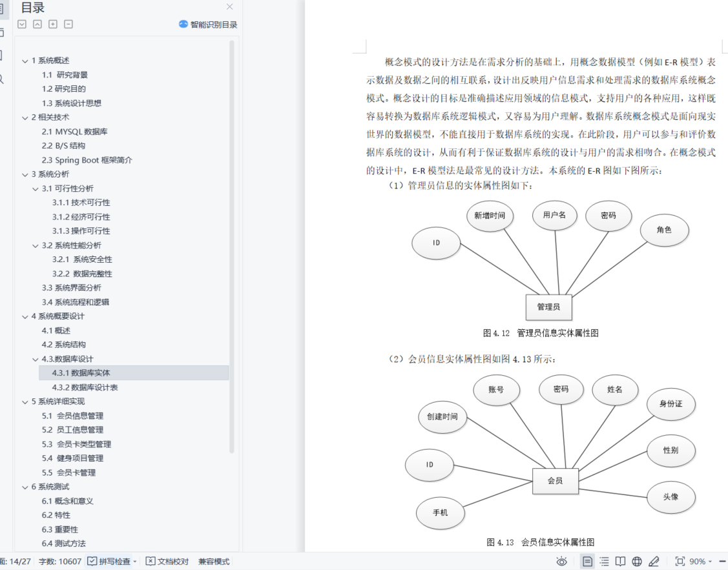Switch to outline view in the status bar
The image size is (728, 570).
point(604,562)
